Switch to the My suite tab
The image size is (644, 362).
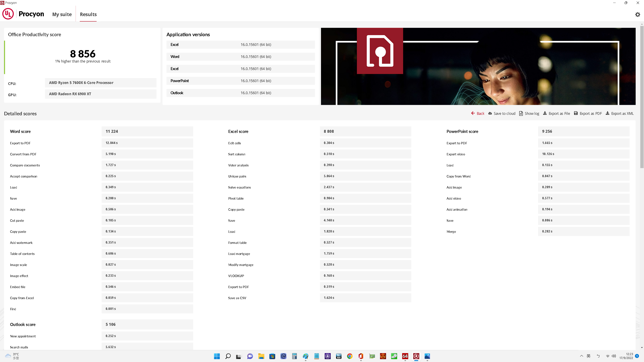point(62,14)
